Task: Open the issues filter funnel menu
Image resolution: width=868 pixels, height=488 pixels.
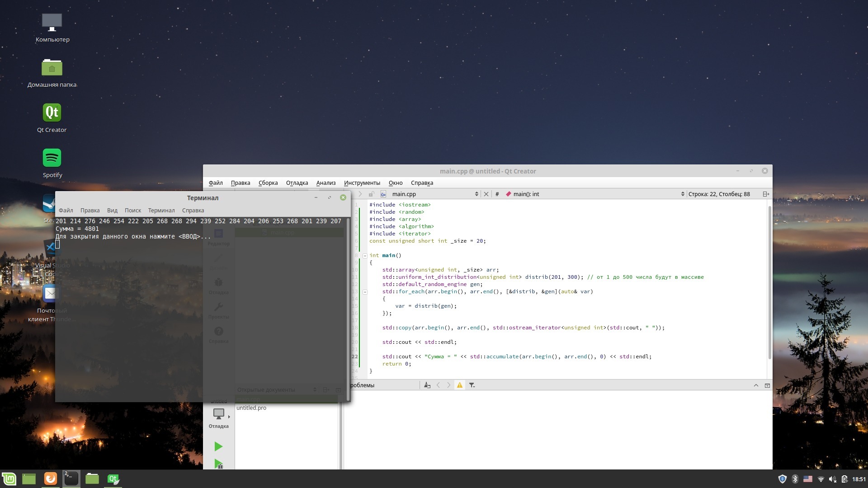Action: coord(472,385)
